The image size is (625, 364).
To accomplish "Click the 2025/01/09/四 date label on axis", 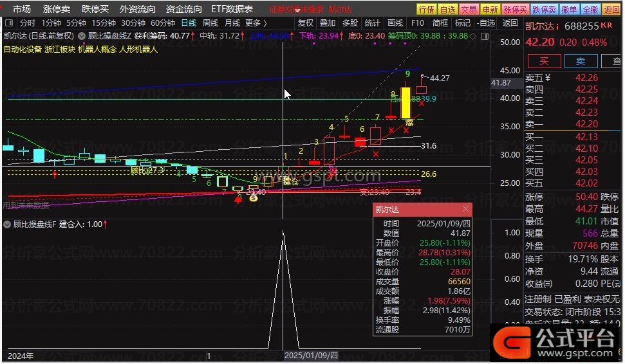I will tap(310, 356).
